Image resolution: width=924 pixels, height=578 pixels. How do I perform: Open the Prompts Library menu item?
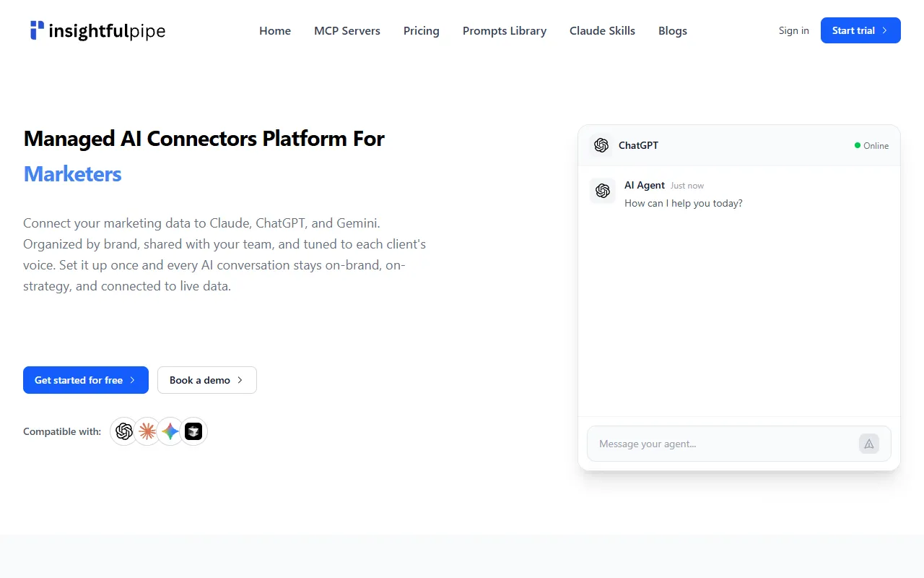point(505,30)
